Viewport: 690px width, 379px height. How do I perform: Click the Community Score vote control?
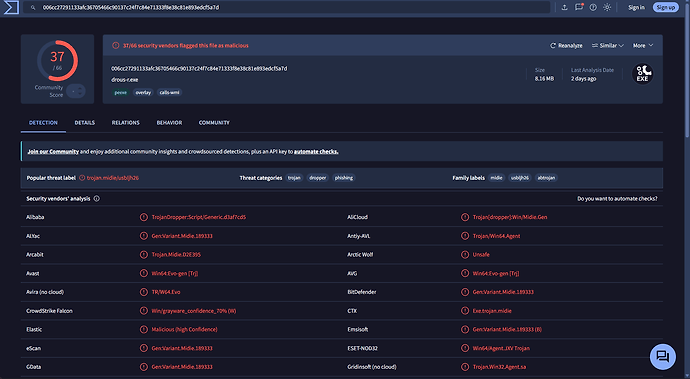(76, 91)
